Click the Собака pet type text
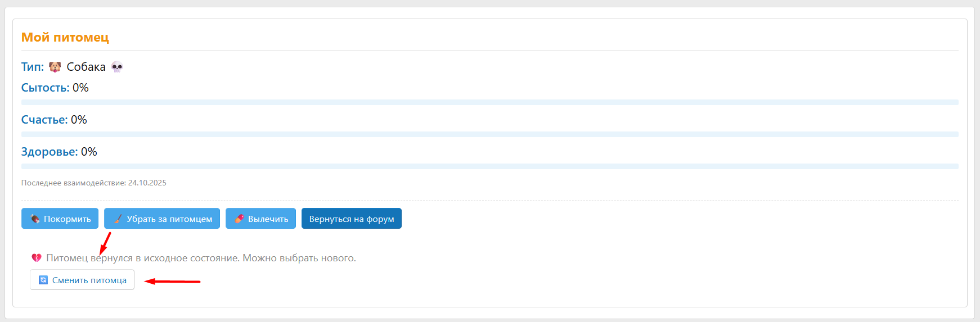Image resolution: width=980 pixels, height=322 pixels. pos(86,67)
